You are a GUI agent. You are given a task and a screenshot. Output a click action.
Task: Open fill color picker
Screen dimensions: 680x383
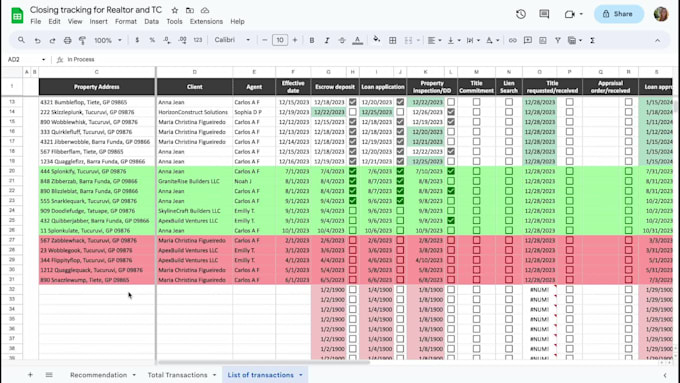click(x=376, y=40)
